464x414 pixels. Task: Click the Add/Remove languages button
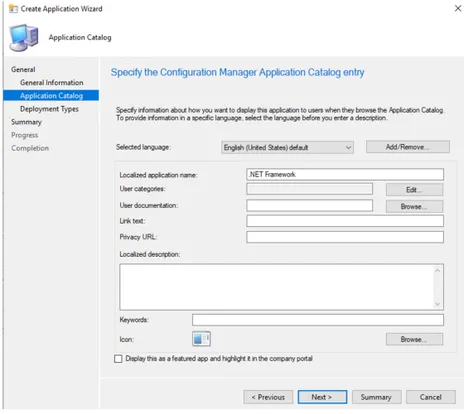tap(408, 147)
